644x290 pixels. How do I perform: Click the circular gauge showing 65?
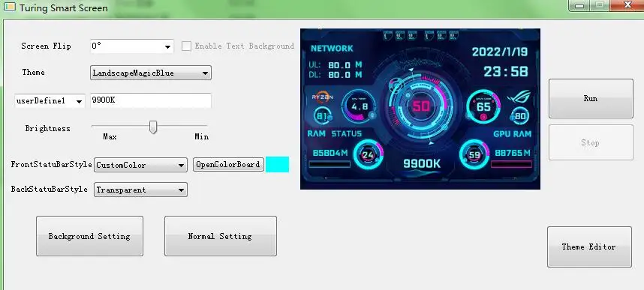click(x=483, y=106)
